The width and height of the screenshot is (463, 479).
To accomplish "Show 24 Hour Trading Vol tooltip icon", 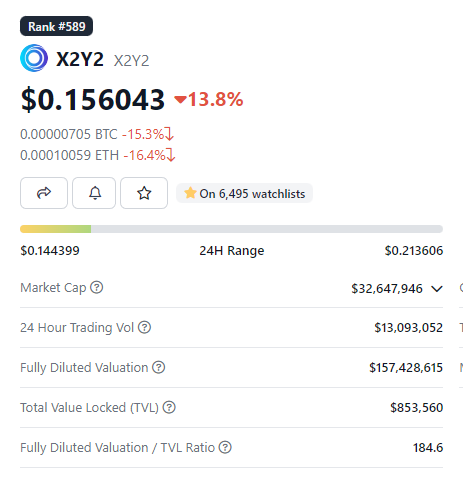I will 145,327.
